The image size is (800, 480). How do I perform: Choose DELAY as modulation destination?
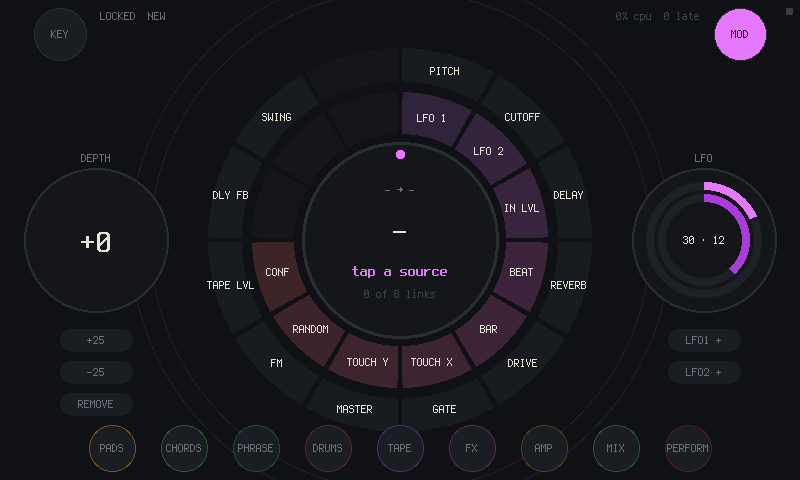(x=568, y=195)
